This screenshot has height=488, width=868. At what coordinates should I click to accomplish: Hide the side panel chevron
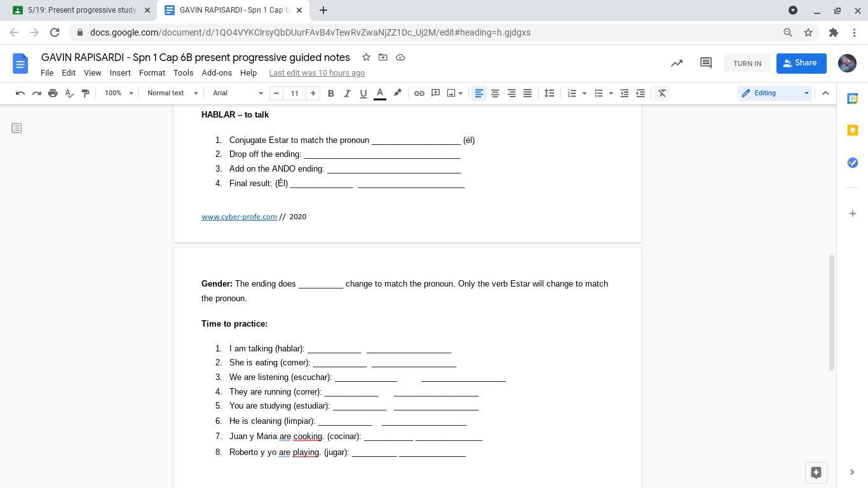852,472
